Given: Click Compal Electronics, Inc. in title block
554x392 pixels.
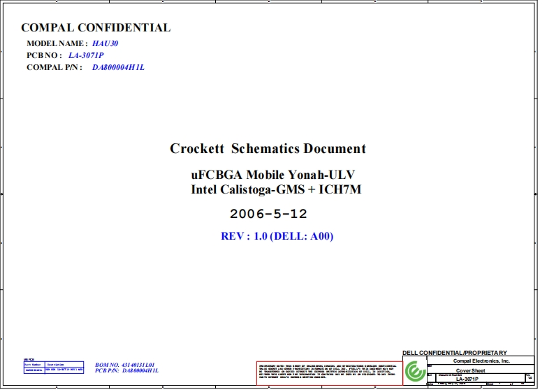Looking at the screenshot, I should click(481, 361).
